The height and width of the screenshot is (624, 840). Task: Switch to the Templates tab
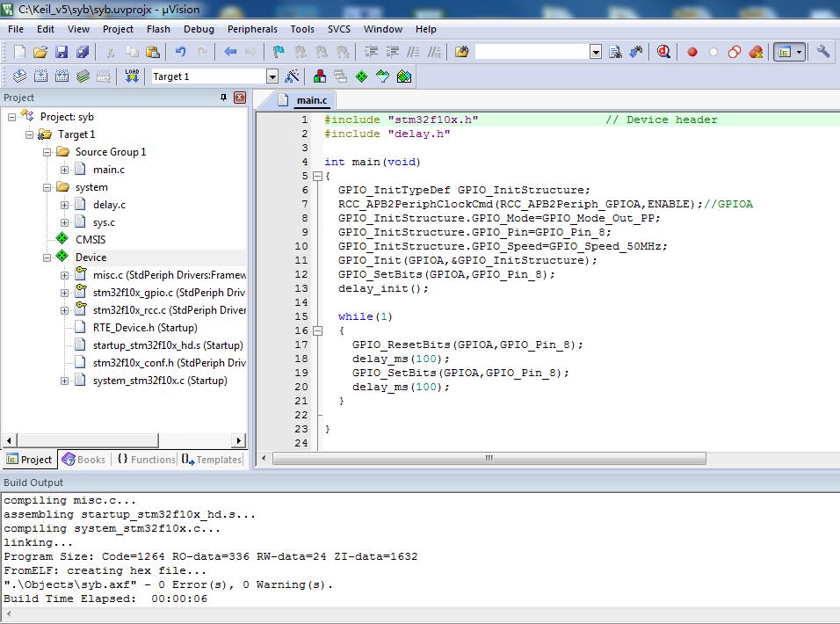211,460
